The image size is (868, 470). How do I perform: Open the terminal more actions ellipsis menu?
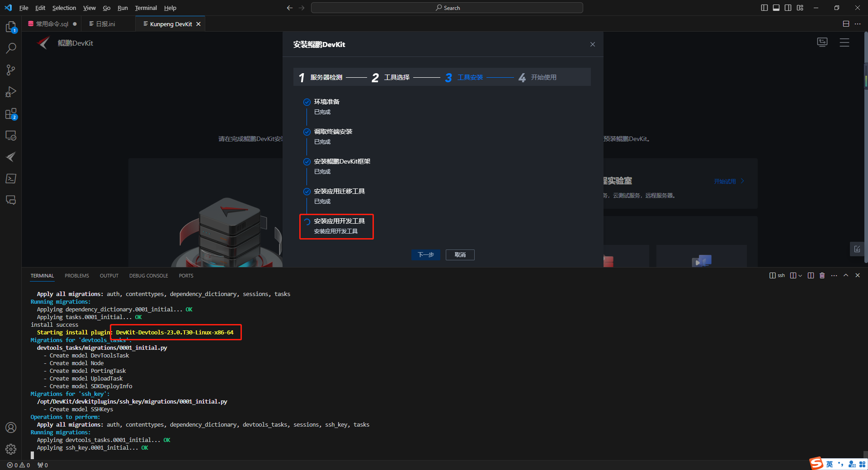(x=834, y=275)
